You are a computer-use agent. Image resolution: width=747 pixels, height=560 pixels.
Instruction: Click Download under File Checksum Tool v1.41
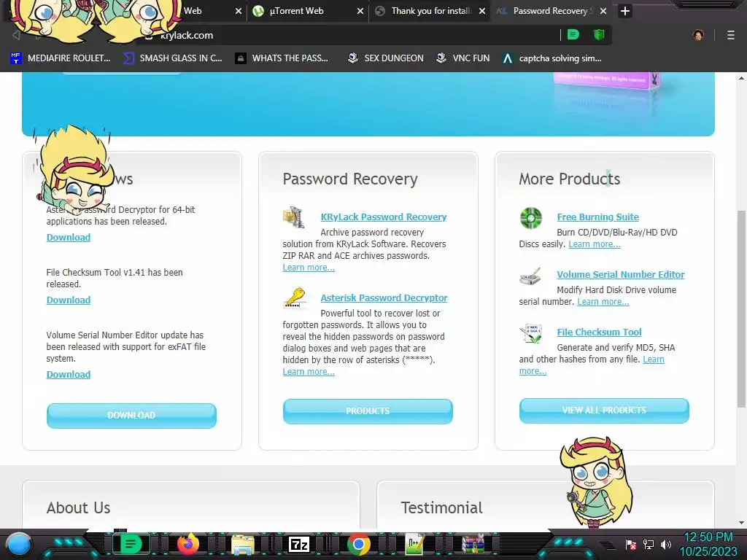[x=68, y=300]
